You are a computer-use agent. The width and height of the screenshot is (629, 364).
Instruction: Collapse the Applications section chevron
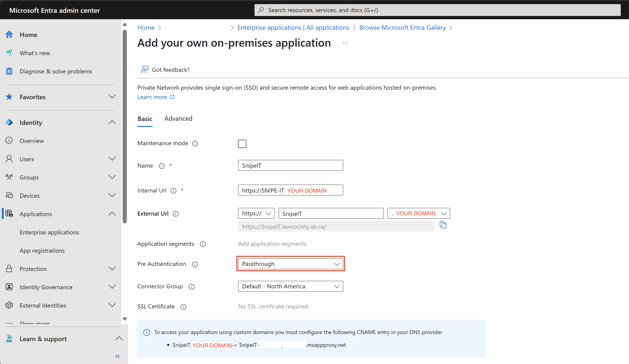112,214
